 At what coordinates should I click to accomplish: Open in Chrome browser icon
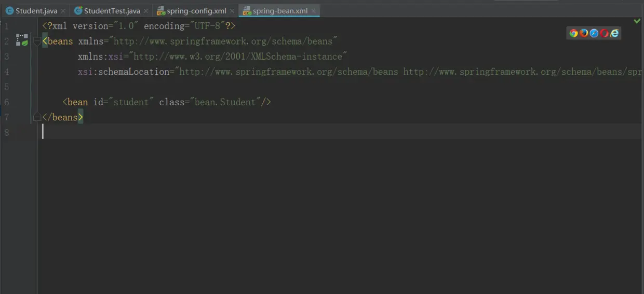click(573, 33)
